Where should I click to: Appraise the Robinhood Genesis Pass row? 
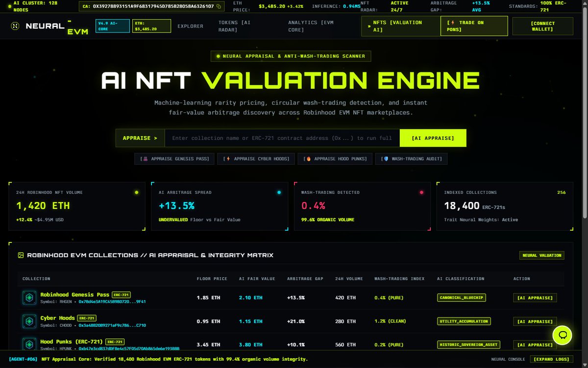click(535, 298)
